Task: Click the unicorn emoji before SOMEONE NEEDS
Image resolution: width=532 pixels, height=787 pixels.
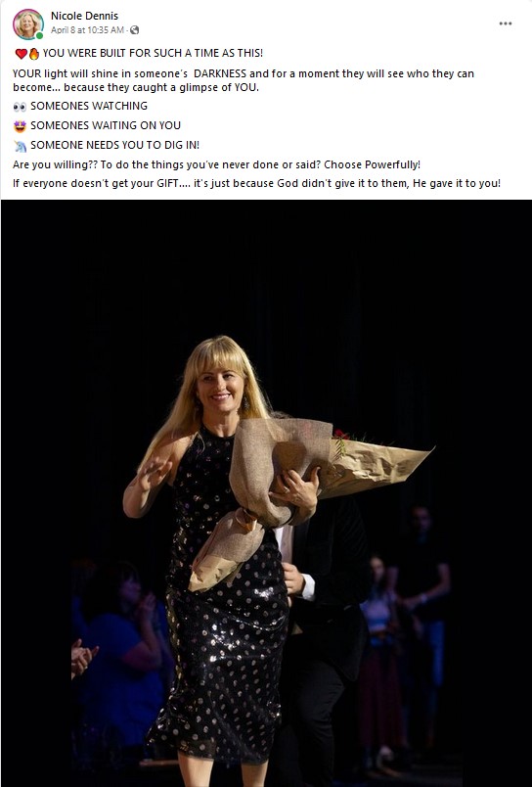Action: [x=20, y=146]
